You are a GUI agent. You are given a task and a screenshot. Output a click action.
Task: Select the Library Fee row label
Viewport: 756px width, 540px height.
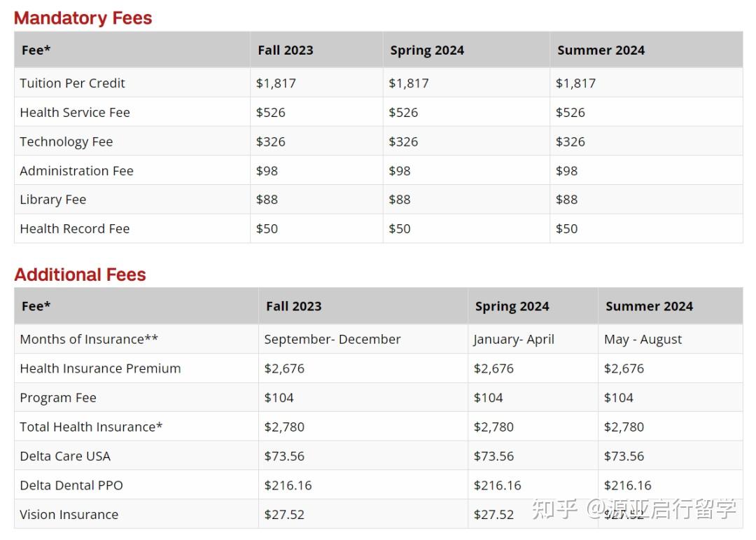tap(52, 200)
